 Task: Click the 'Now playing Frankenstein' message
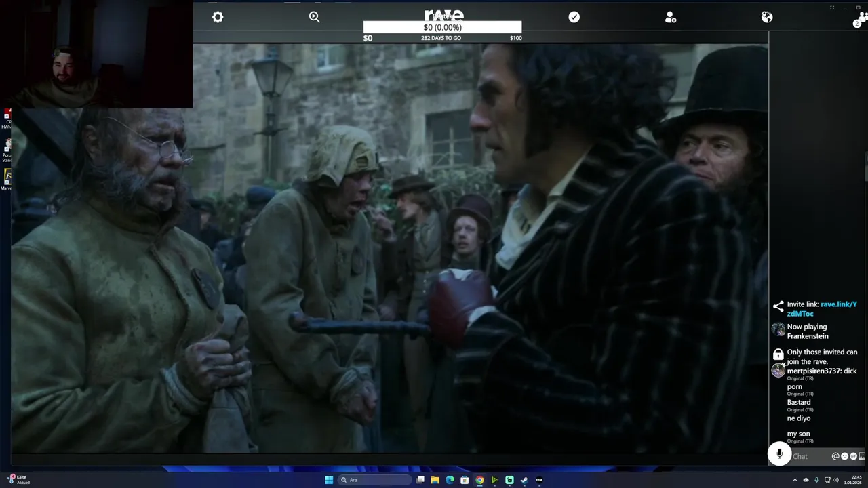coord(807,331)
